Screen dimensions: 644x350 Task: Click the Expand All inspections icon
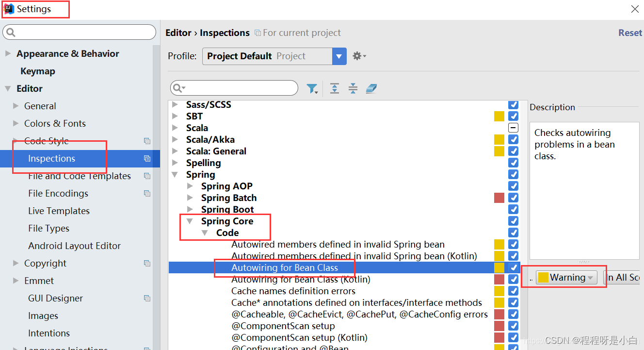pyautogui.click(x=335, y=88)
